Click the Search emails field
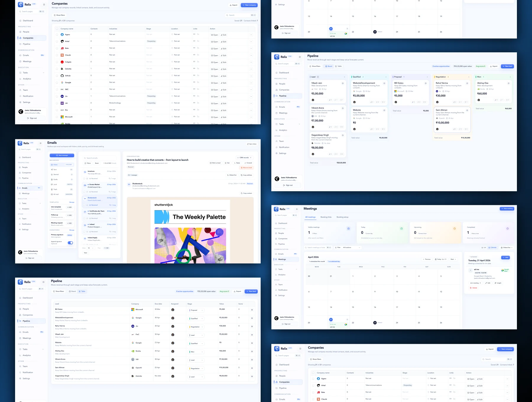 point(100,158)
